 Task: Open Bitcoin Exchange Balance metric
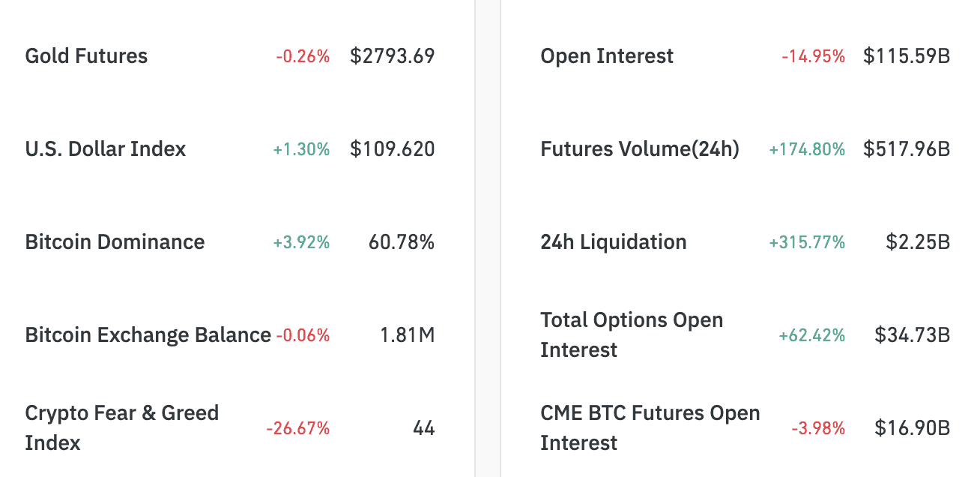tap(148, 335)
